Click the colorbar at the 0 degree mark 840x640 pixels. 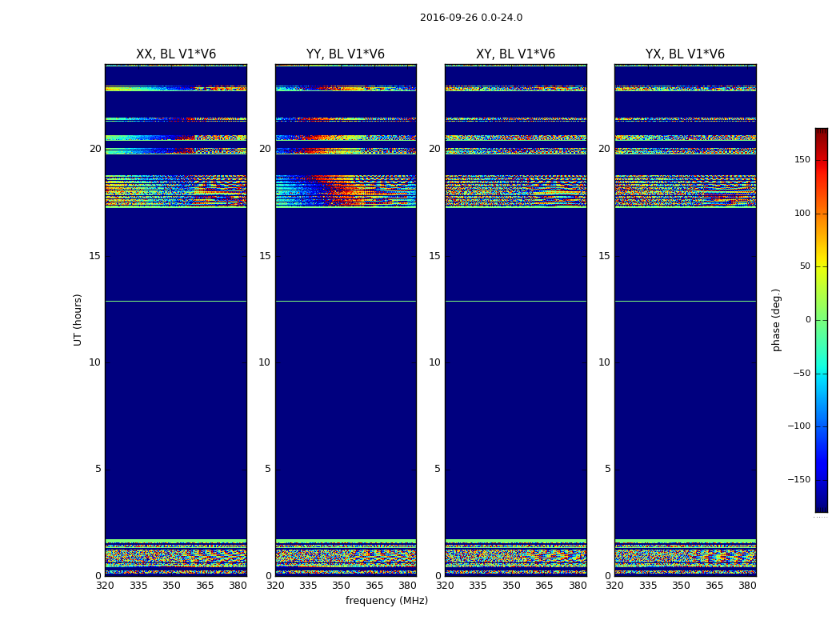pos(821,320)
